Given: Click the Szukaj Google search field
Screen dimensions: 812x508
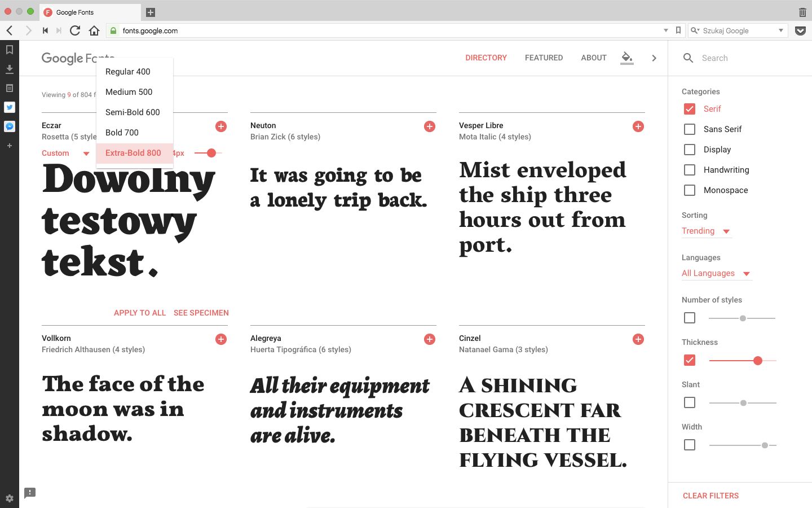Looking at the screenshot, I should [x=739, y=30].
